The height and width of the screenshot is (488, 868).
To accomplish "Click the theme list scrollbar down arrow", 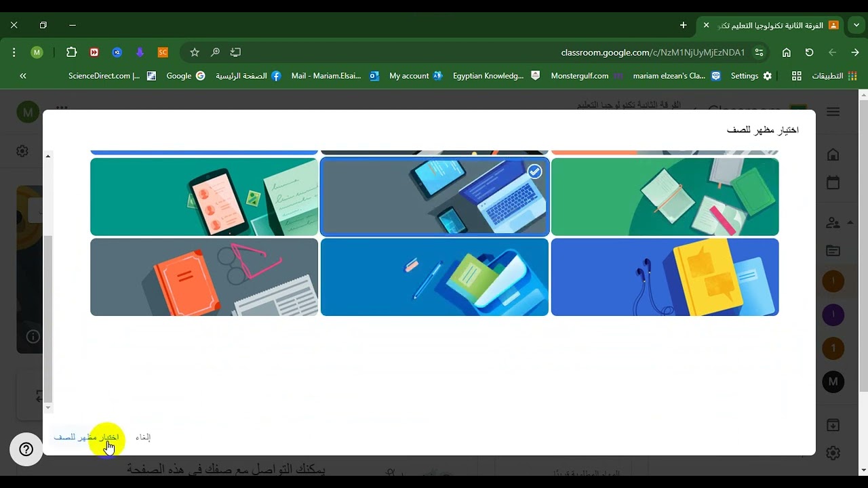I will click(48, 407).
